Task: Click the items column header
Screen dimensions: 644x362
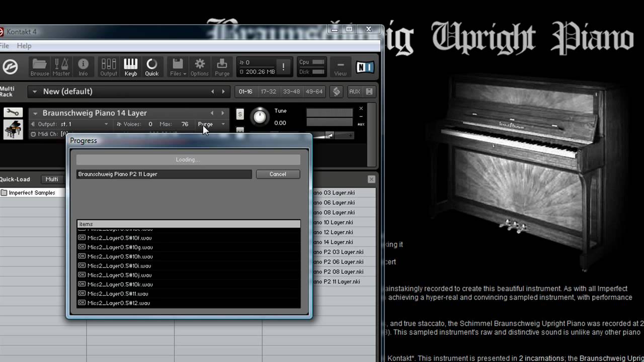Action: pos(188,224)
